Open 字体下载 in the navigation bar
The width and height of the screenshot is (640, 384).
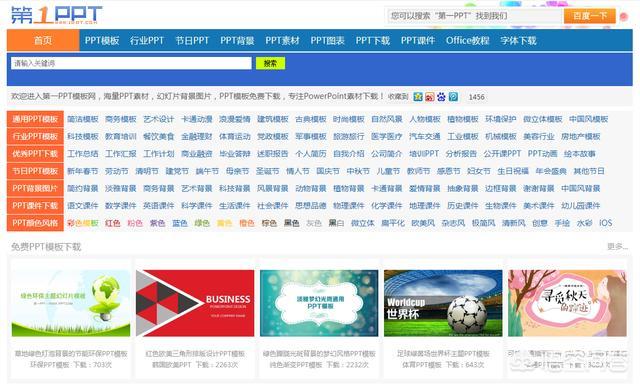[x=518, y=41]
